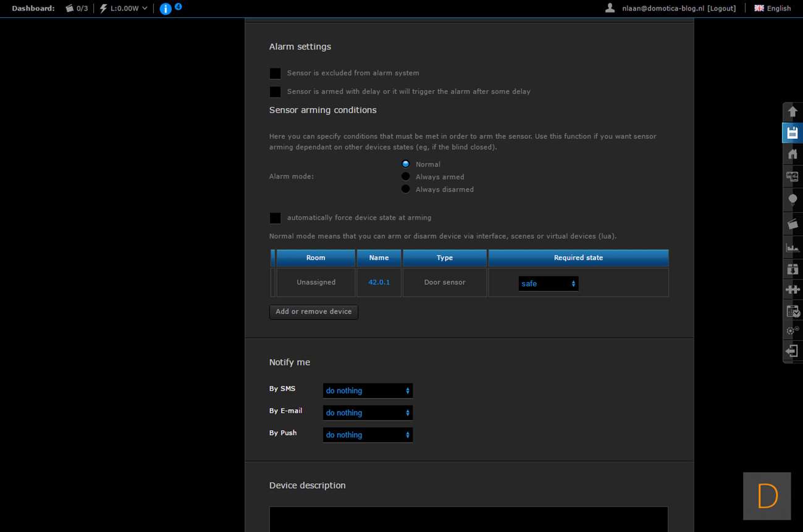This screenshot has width=803, height=532.
Task: Click the scroll-to-top arrow sidebar icon
Action: click(x=792, y=112)
